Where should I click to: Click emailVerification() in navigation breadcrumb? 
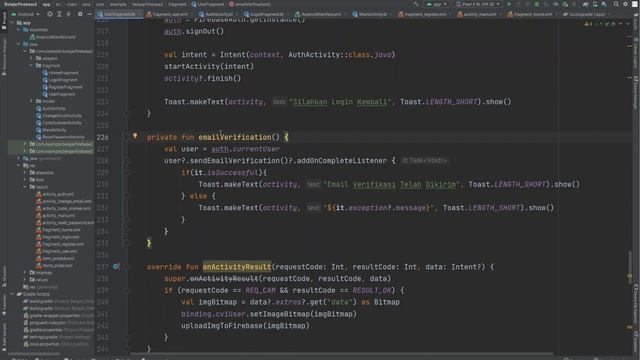pyautogui.click(x=249, y=4)
